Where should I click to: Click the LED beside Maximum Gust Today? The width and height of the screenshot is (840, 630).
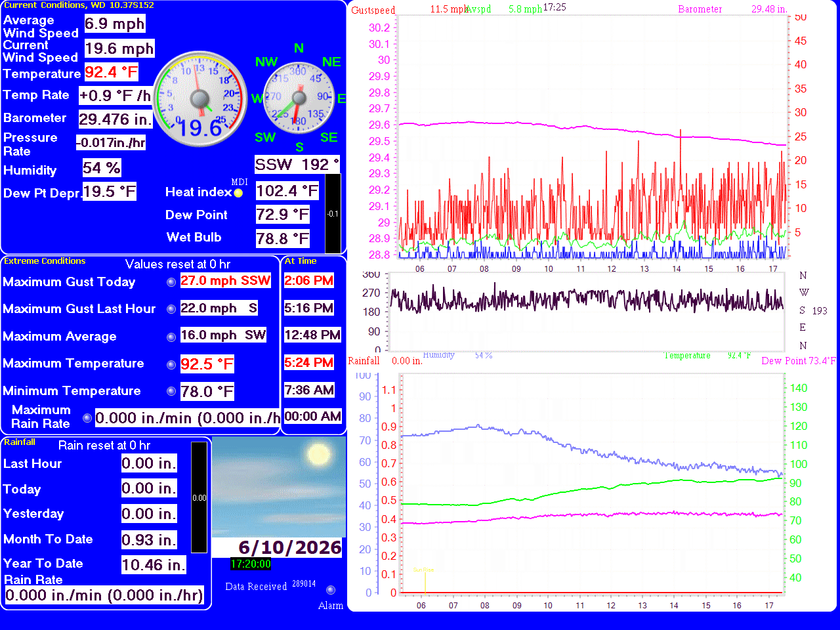point(171,282)
